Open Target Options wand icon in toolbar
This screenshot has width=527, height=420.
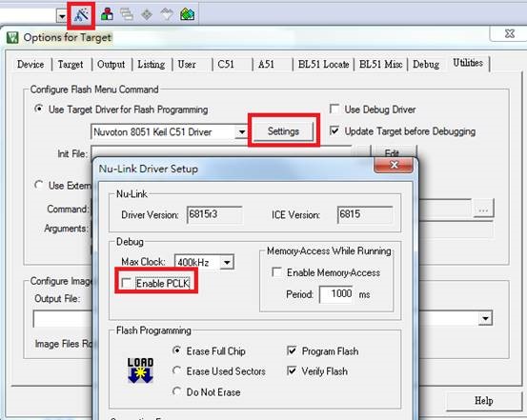(x=81, y=15)
